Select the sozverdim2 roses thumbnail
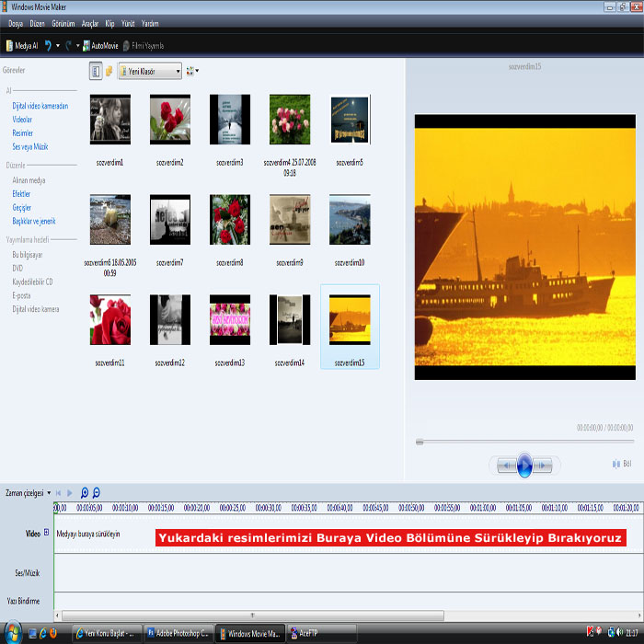This screenshot has height=644, width=644. 170,120
